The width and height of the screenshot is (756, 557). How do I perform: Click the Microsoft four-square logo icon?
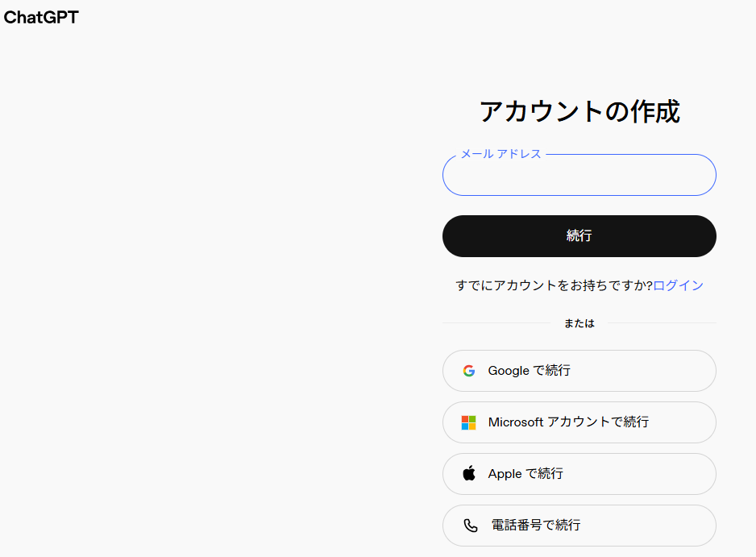click(468, 422)
